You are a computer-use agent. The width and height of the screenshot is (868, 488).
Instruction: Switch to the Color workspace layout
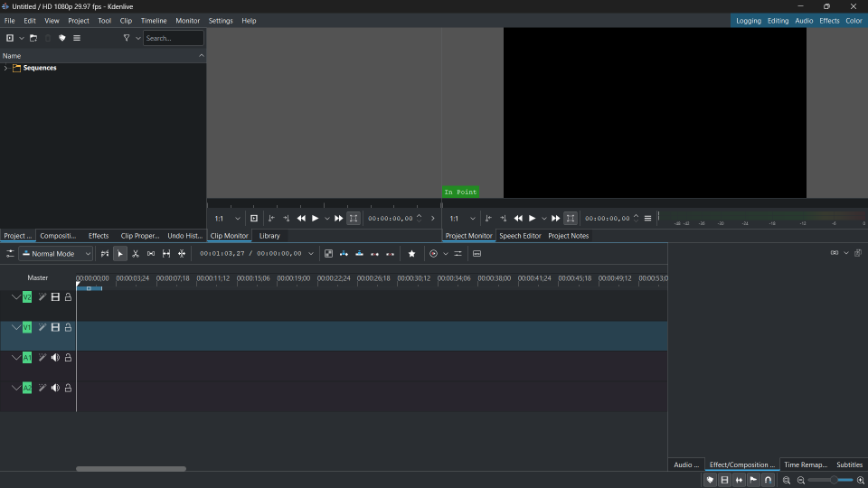854,21
